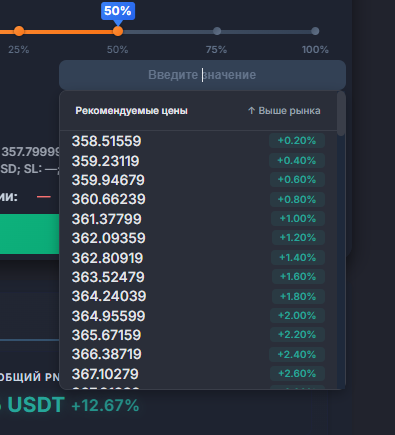Click the 100% label under slider
Image resolution: width=395 pixels, height=435 pixels.
click(315, 50)
